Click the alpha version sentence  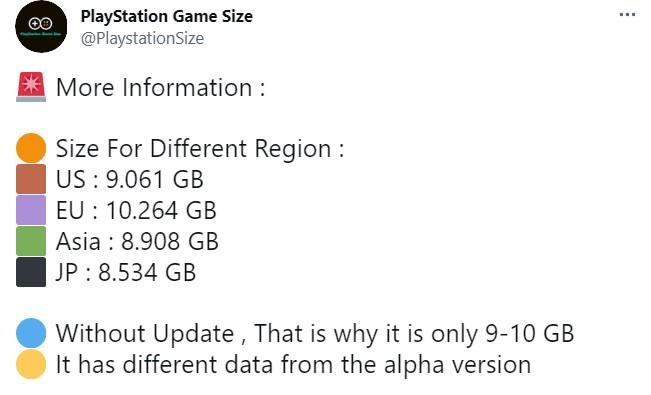point(294,365)
